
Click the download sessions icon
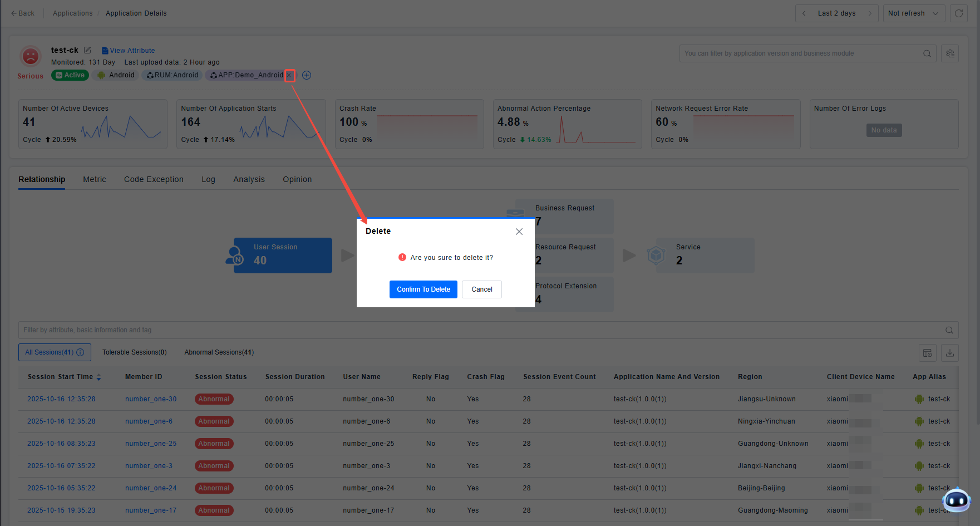pyautogui.click(x=950, y=353)
